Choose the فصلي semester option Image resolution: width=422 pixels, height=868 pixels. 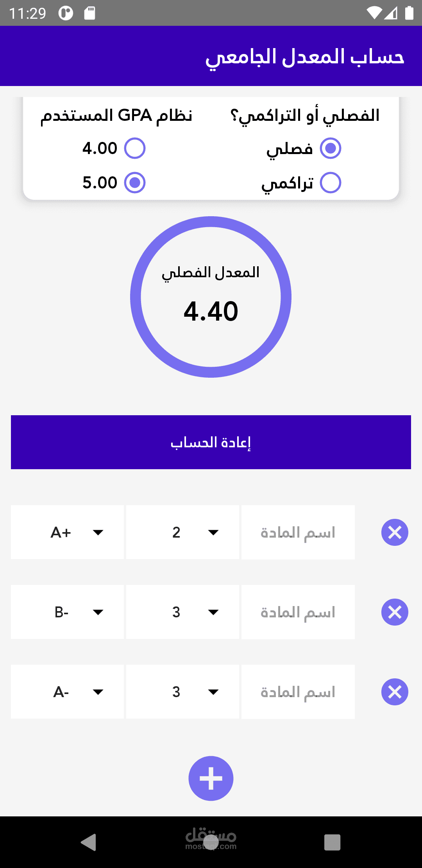click(331, 148)
